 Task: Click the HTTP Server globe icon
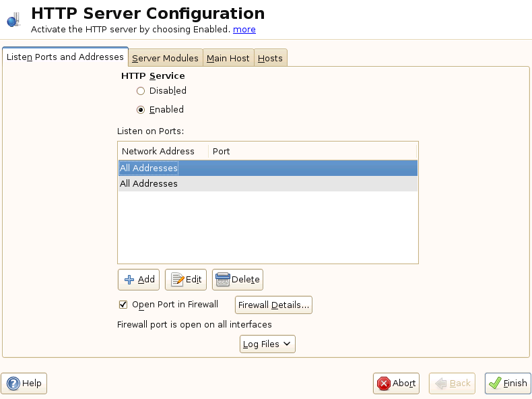pos(13,21)
